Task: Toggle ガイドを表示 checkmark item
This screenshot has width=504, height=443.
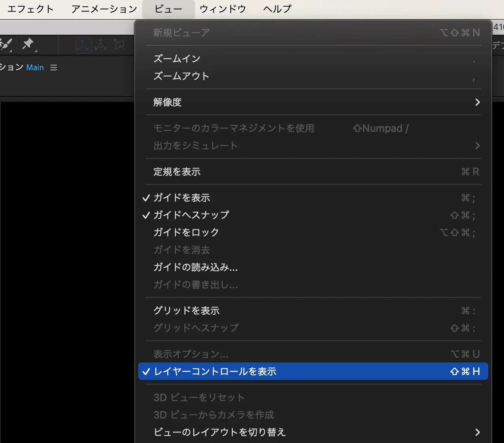Action: pos(313,198)
